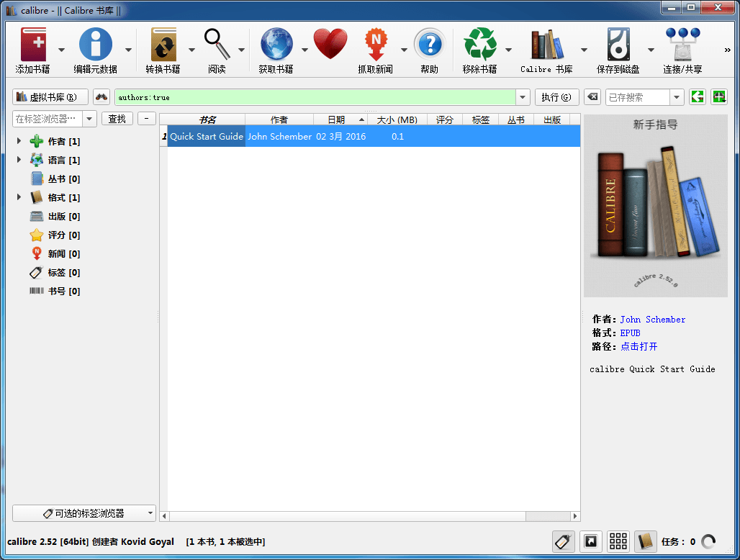Open the Calibre library bookshelf icon
This screenshot has height=560, width=740.
click(546, 45)
